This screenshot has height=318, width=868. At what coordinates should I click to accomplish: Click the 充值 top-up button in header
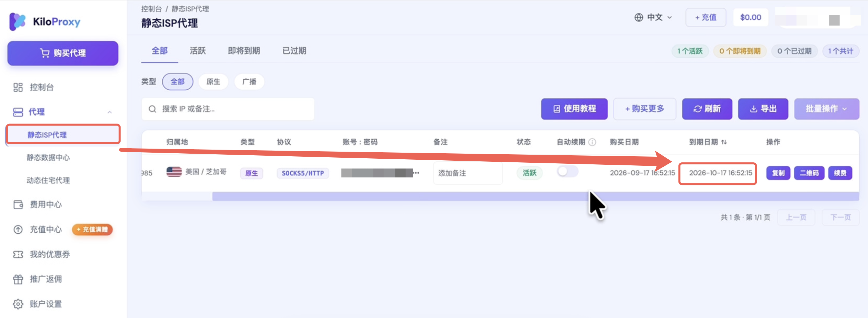coord(706,17)
